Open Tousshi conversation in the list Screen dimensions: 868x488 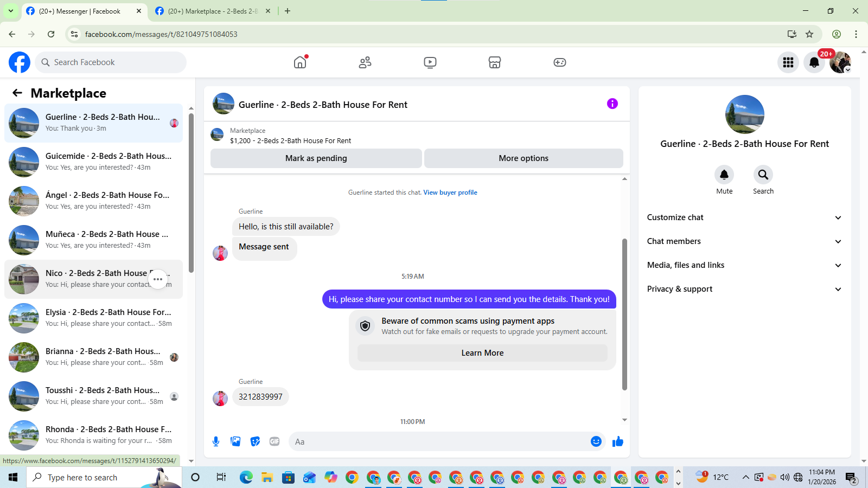[x=93, y=396]
